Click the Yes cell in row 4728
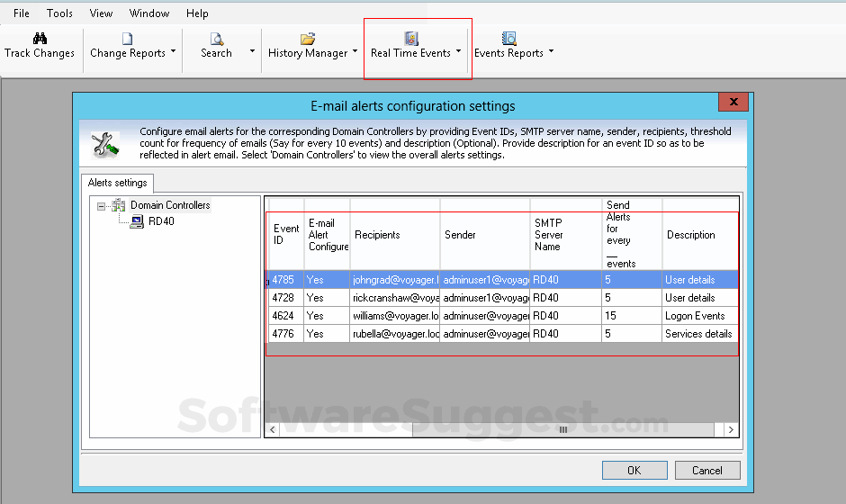The height and width of the screenshot is (504, 846). 328,298
